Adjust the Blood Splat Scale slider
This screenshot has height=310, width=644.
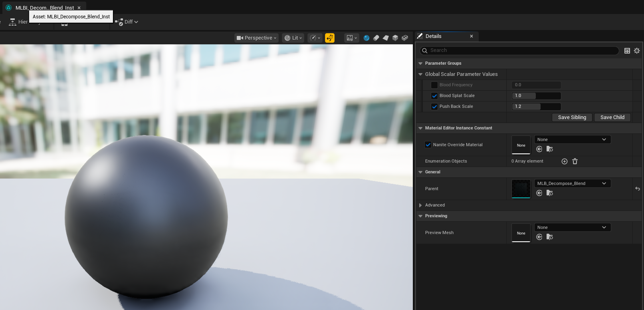pos(536,96)
